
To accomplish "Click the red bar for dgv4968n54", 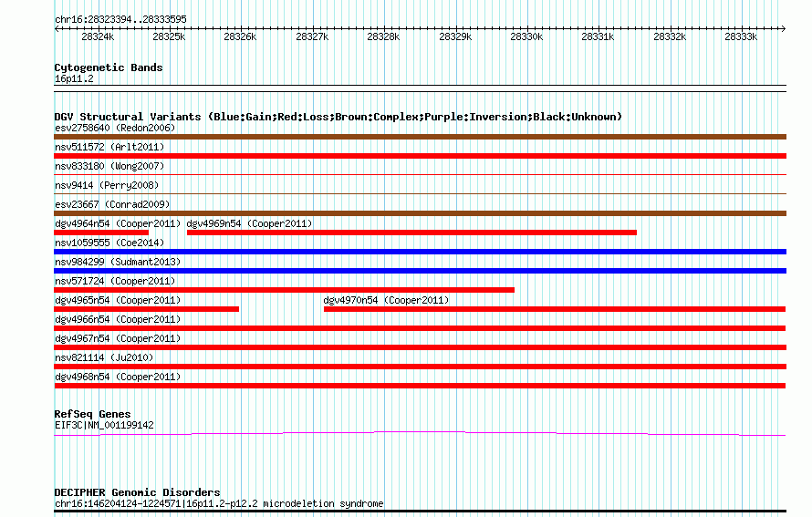I will pos(420,386).
